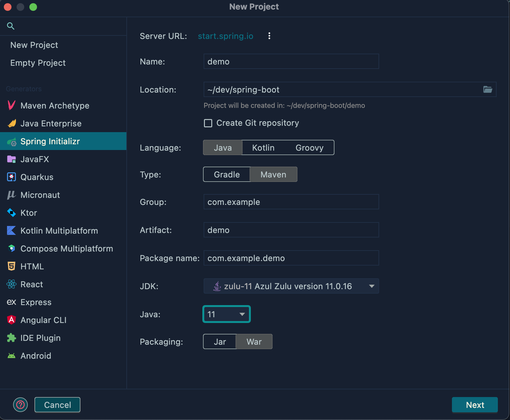510x420 pixels.
Task: Select Empty Project in the sidebar
Action: (38, 63)
